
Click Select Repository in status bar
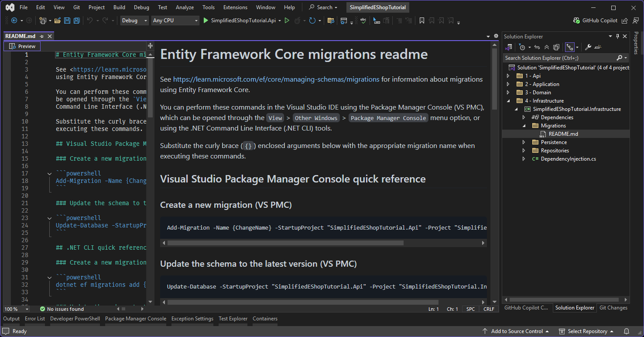(x=586, y=331)
